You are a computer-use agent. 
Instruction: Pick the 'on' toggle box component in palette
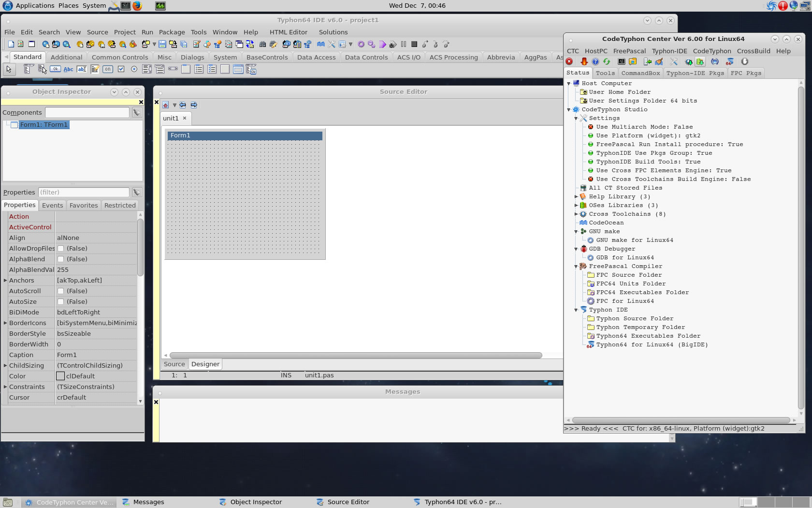coord(108,69)
